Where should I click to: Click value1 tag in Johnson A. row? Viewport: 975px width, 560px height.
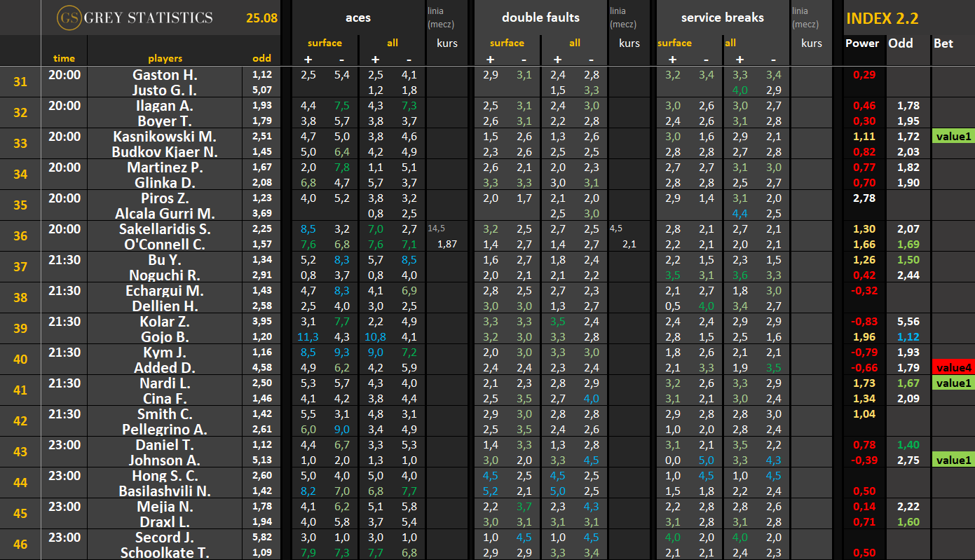(953, 460)
